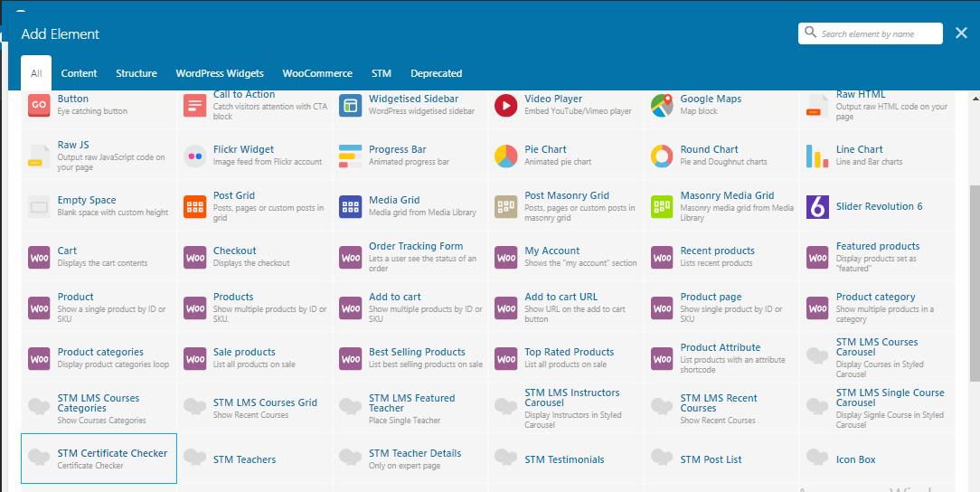Click the Google Maps element icon
Image resolution: width=980 pixels, height=492 pixels.
[662, 105]
